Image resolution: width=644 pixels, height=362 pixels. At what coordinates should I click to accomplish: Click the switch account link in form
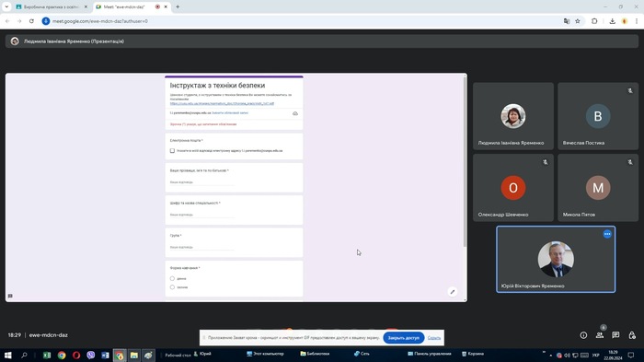pyautogui.click(x=230, y=112)
